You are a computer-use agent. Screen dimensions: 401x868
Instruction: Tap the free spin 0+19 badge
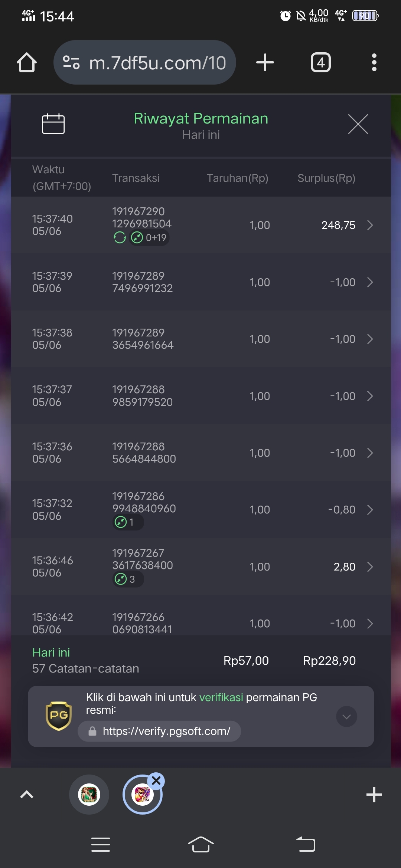[149, 237]
